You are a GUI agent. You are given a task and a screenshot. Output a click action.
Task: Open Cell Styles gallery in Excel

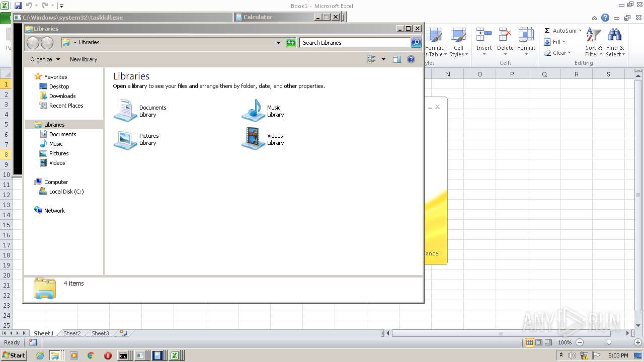pyautogui.click(x=458, y=43)
